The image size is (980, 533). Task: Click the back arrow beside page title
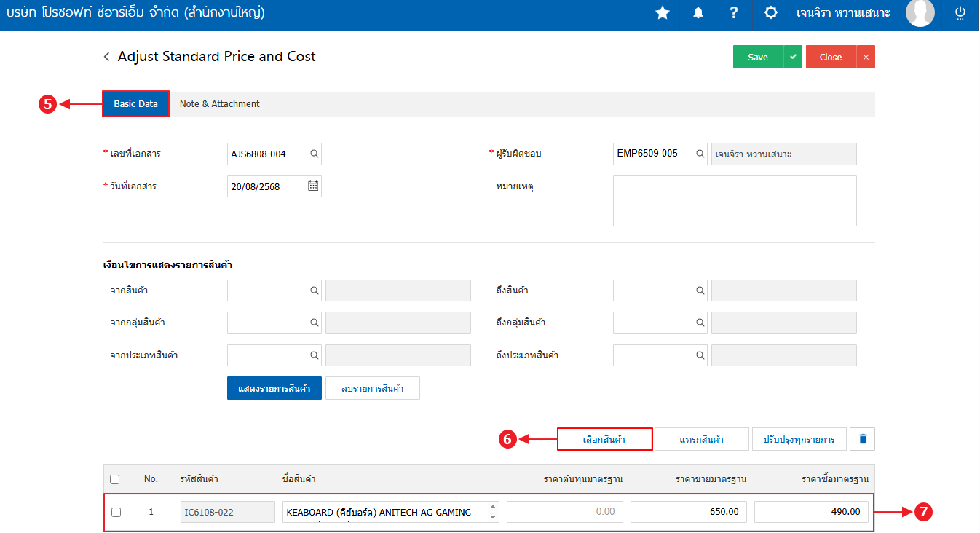click(x=107, y=57)
